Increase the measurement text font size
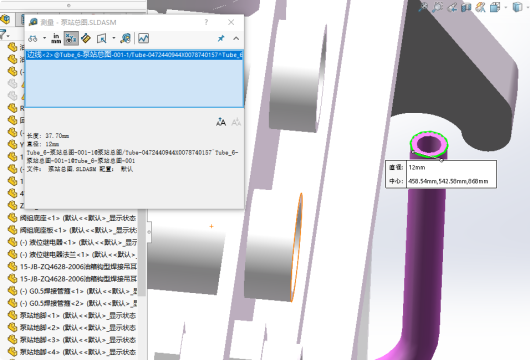Viewport: 530px width, 360px height. tap(221, 122)
